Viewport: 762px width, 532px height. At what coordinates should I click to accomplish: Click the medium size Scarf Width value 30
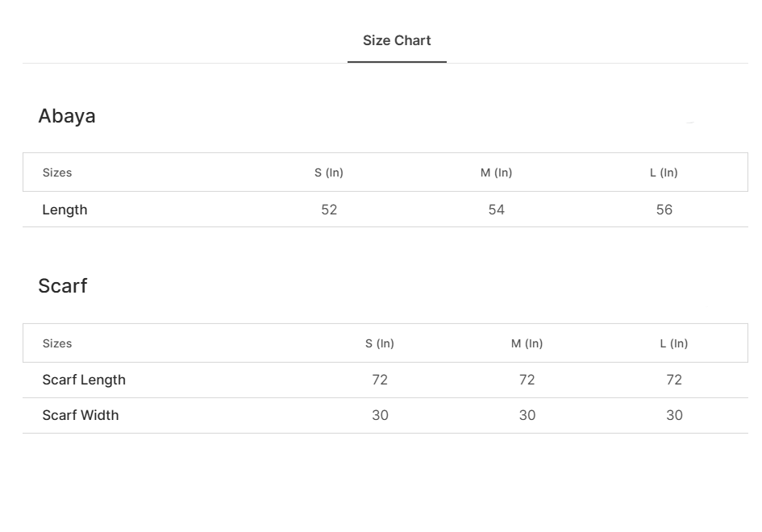(x=527, y=415)
